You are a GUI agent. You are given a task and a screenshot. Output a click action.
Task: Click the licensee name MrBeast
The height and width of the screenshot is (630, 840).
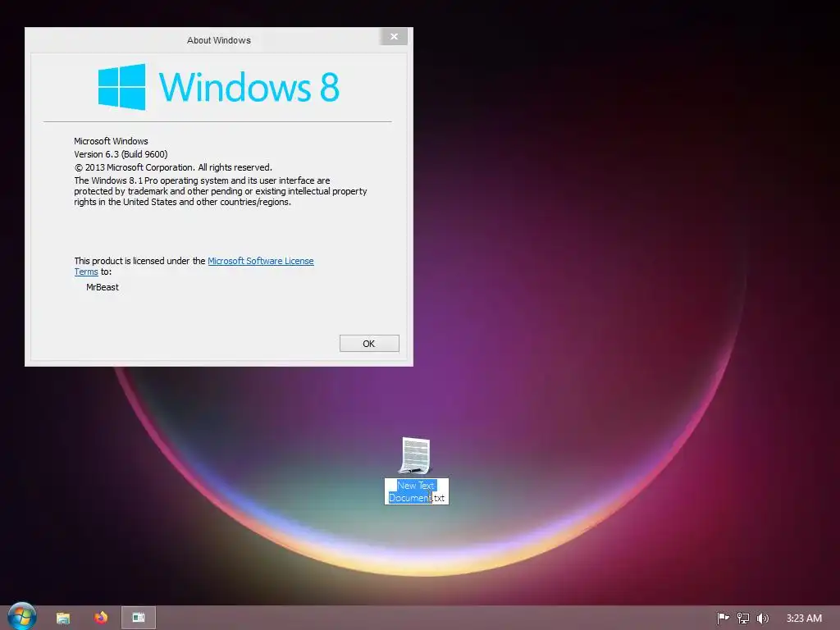point(103,287)
